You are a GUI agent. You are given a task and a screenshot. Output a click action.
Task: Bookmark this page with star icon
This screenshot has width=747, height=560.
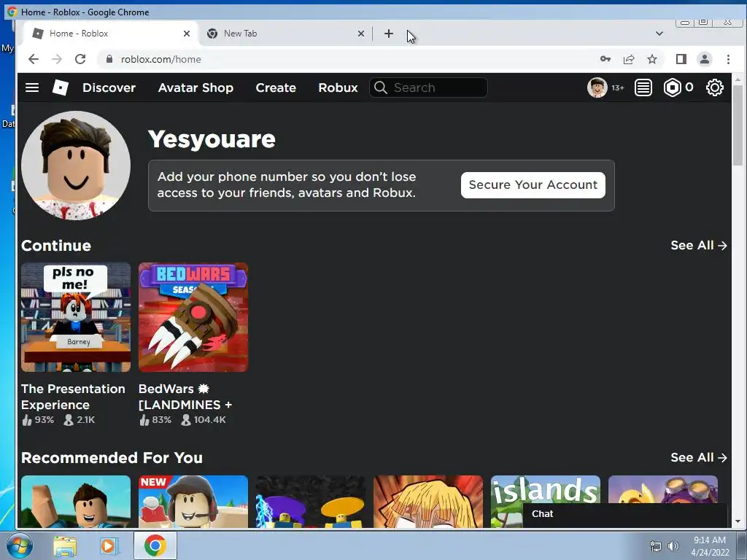(652, 59)
